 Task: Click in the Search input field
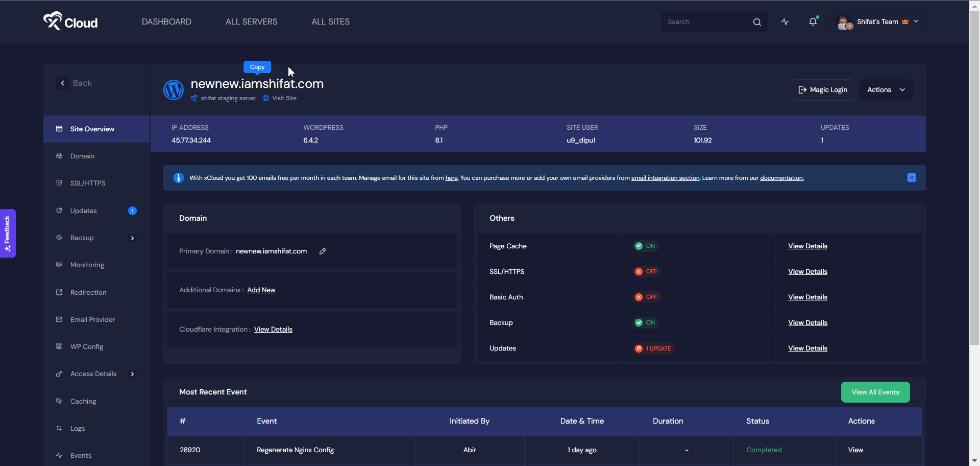point(707,22)
